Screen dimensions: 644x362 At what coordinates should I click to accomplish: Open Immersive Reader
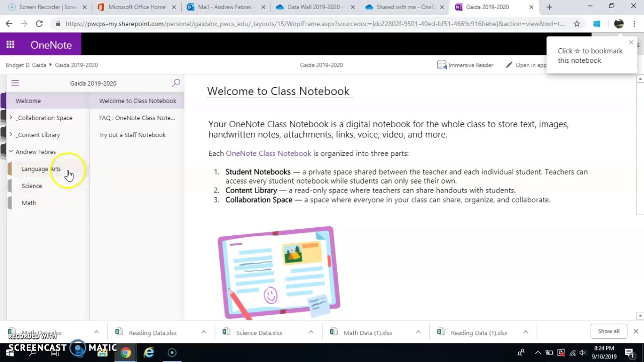[465, 65]
